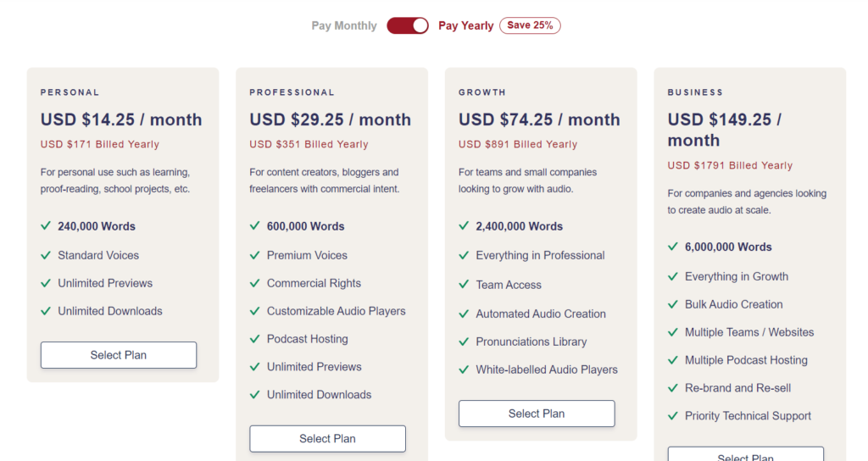Click checkmark beside Pronunciations Library
The image size is (868, 461).
(464, 342)
